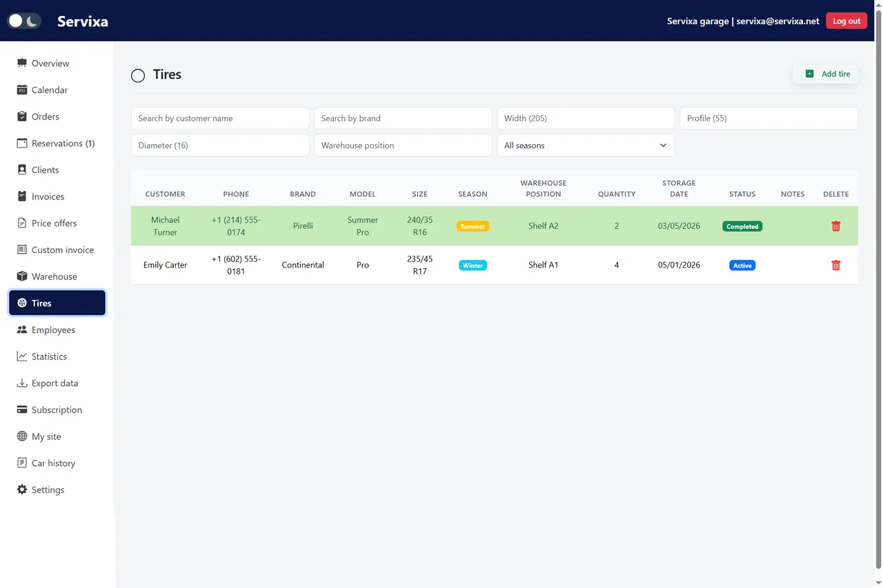Click the Winter season badge
883x588 pixels.
pos(473,265)
